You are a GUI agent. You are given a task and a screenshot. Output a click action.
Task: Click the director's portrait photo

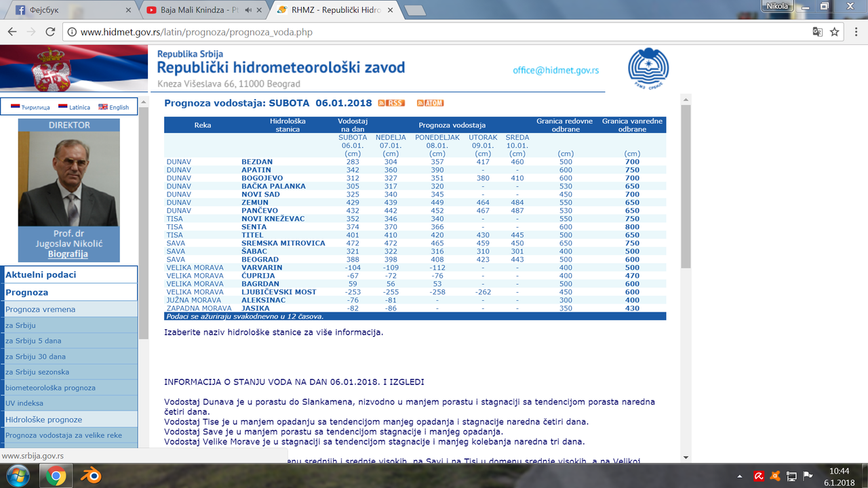coord(68,179)
